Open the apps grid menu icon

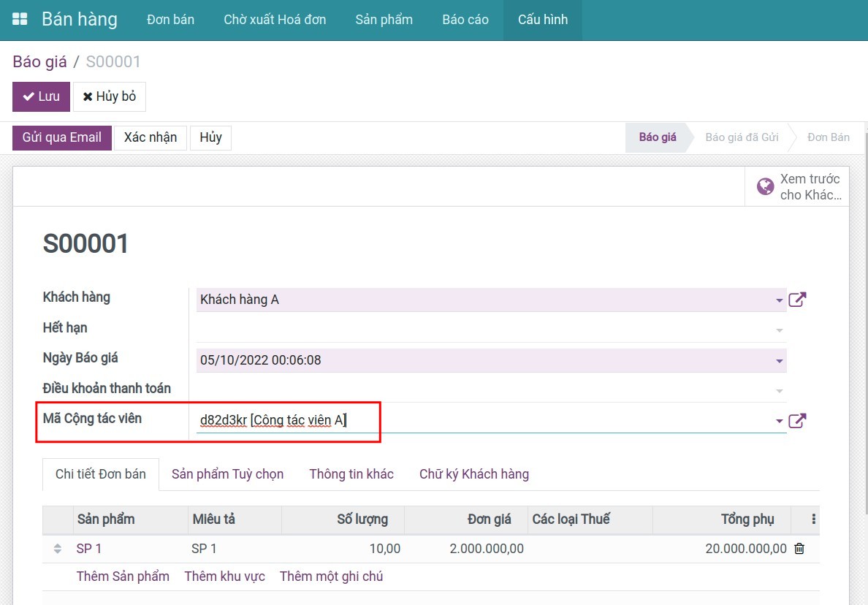pos(20,20)
